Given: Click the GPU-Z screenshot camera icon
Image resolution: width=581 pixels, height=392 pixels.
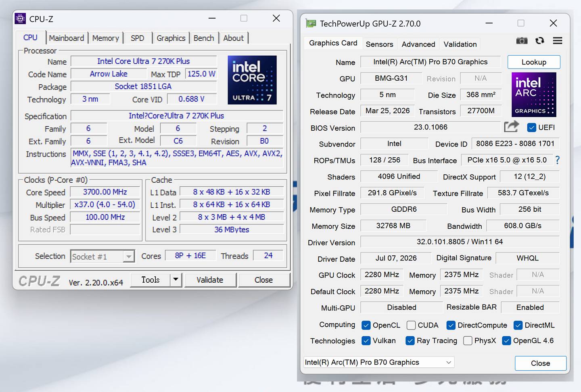Looking at the screenshot, I should tap(522, 41).
